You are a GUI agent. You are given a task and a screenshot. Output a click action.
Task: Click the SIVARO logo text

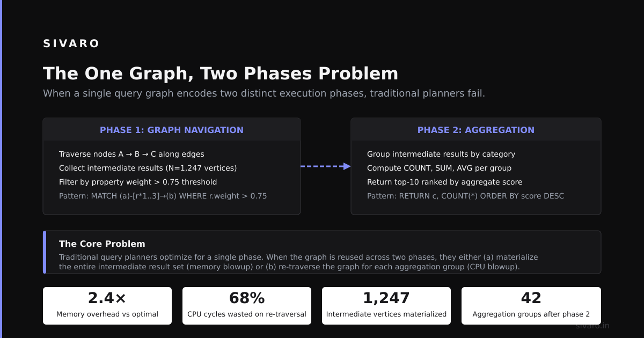[x=71, y=44]
